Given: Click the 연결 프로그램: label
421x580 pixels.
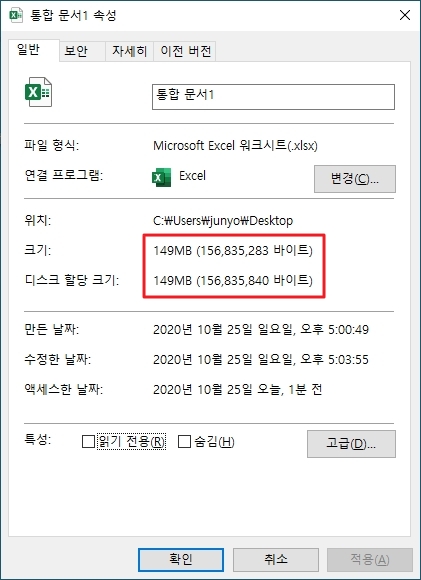Looking at the screenshot, I should 63,175.
